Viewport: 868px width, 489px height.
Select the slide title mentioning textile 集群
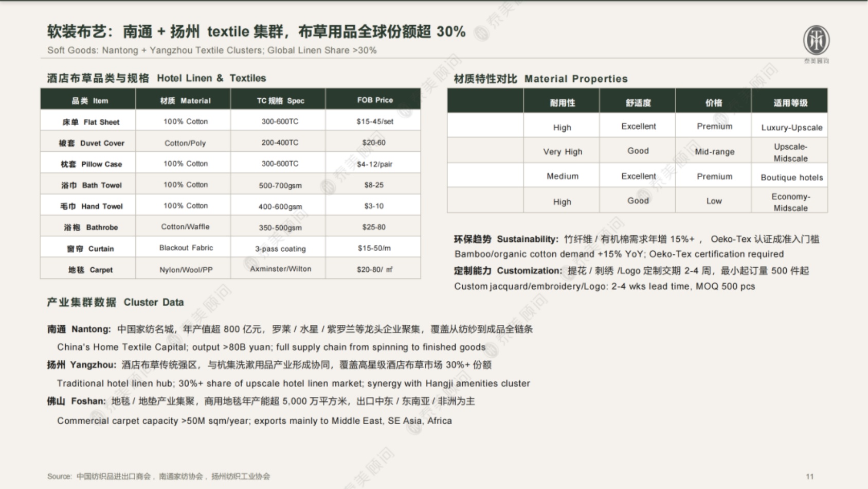pos(256,32)
